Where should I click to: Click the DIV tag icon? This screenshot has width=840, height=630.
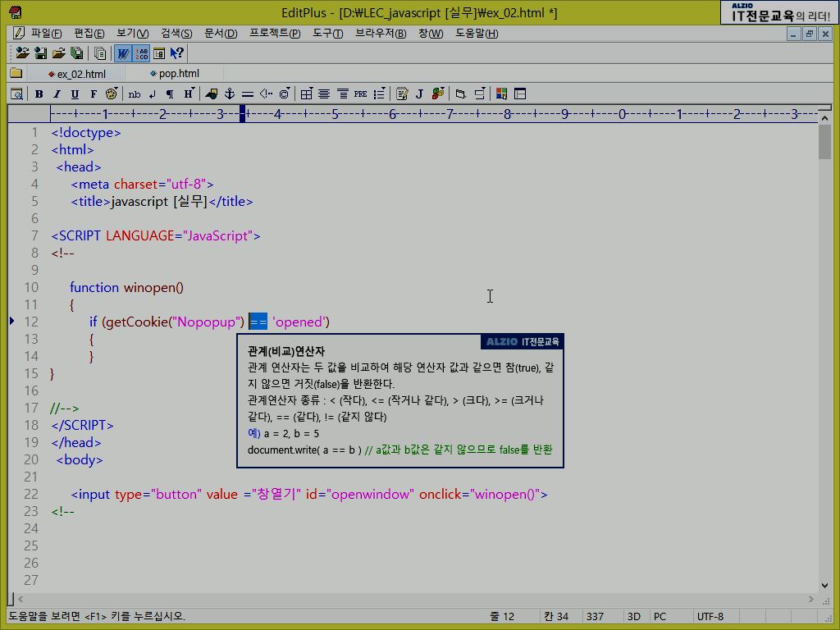tap(460, 94)
